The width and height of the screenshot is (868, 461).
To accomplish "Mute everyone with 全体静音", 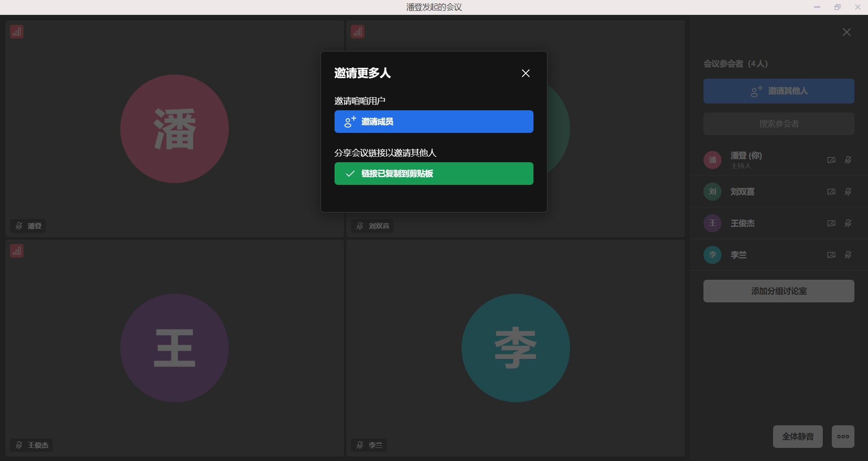I will pos(797,437).
